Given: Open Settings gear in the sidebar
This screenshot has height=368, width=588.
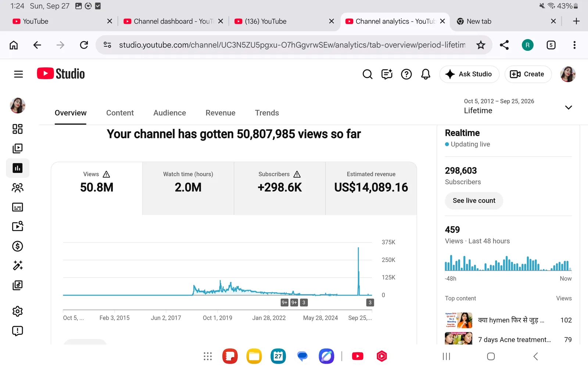Looking at the screenshot, I should [x=18, y=312].
